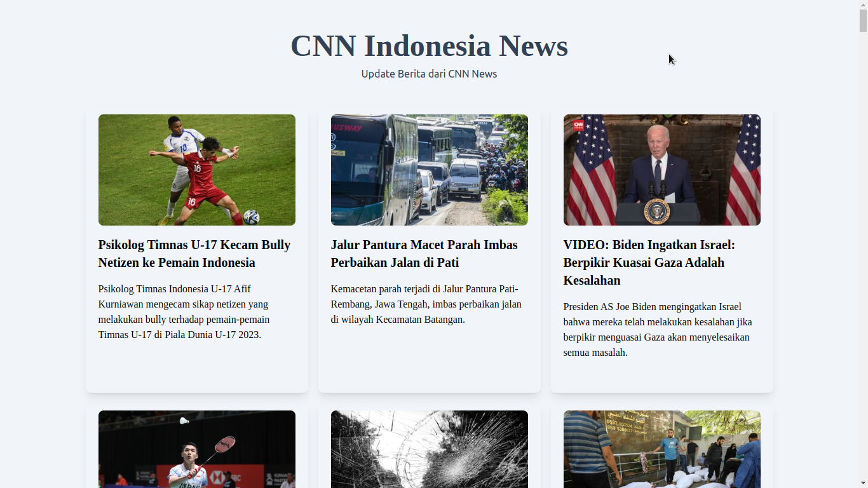Click the subtitle Update Berita dari CNN News
The width and height of the screenshot is (868, 488).
[x=429, y=74]
